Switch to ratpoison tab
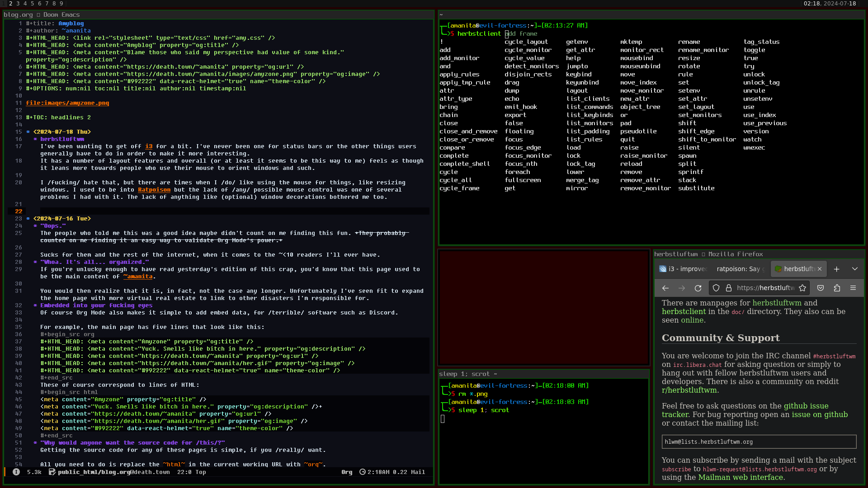 738,269
